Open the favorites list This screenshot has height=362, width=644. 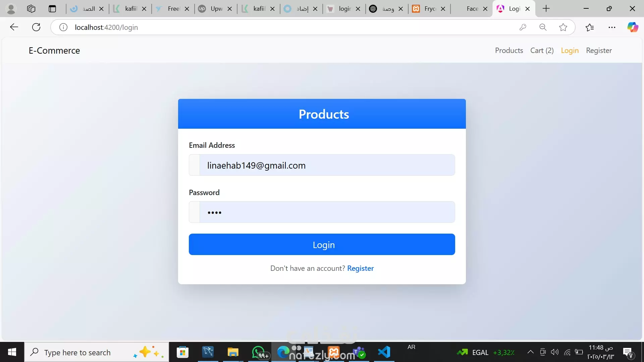point(590,27)
